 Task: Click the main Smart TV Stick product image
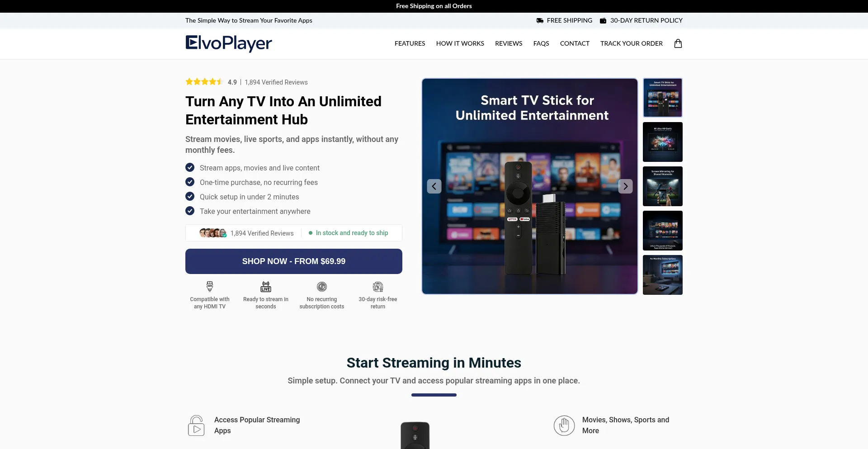[x=530, y=186]
